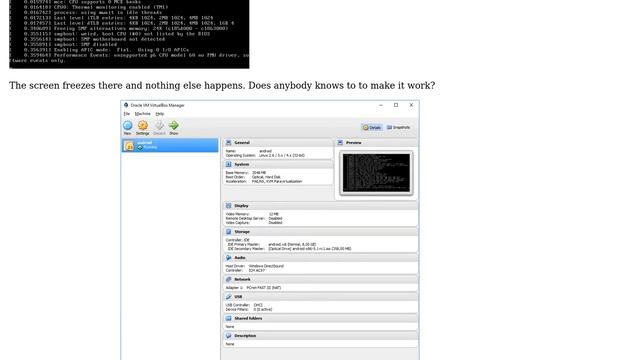Click the Preview section heading
Screen dimensions: 640x360
tap(353, 142)
